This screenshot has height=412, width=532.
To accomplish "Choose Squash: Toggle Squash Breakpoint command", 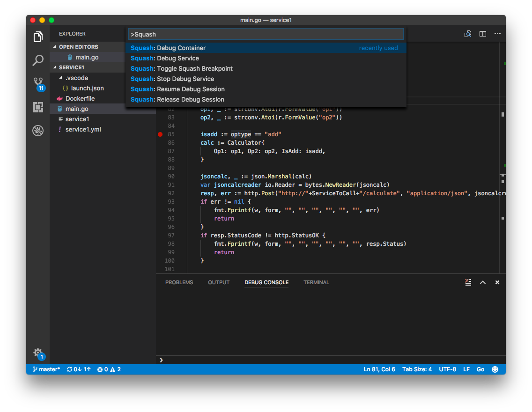I will [x=266, y=68].
